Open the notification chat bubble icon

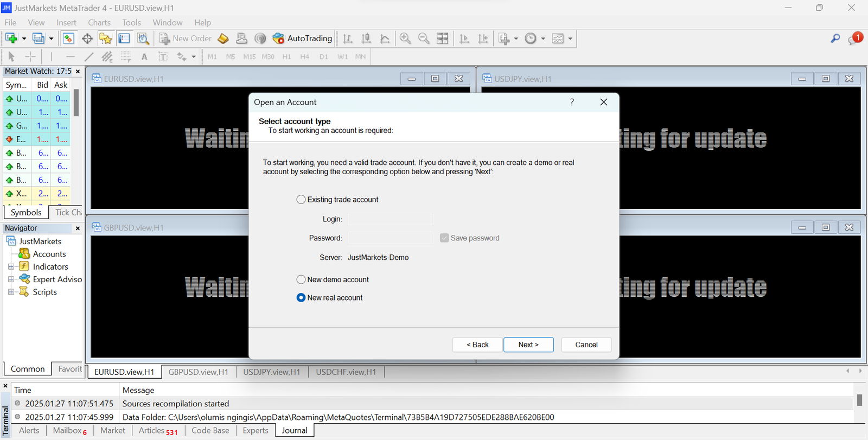tap(855, 39)
